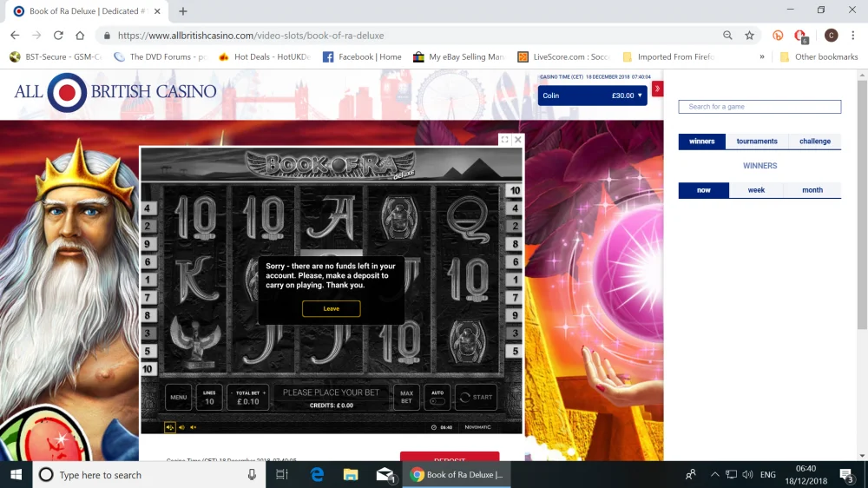Switch to the winners tab
This screenshot has height=488, width=868.
click(x=702, y=142)
